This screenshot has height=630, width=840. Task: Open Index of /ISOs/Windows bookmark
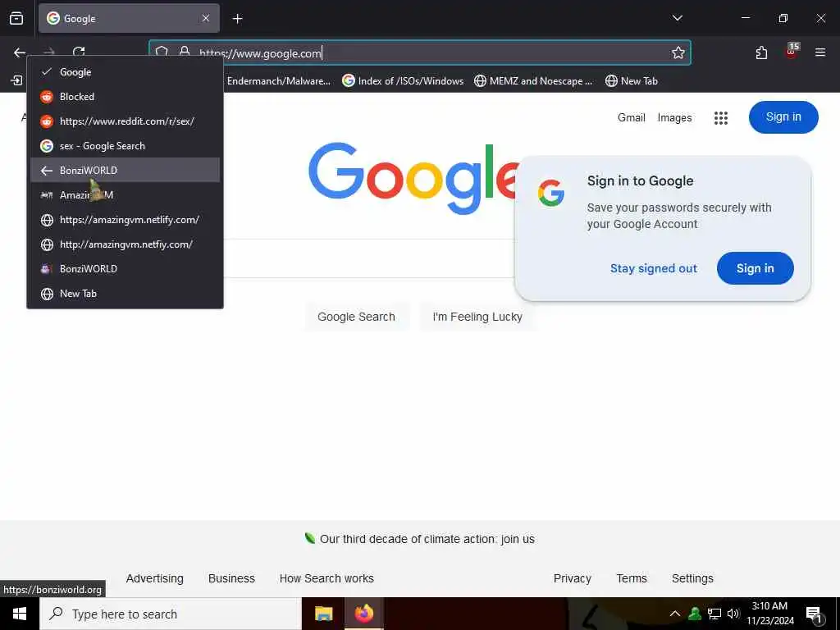[x=404, y=81]
